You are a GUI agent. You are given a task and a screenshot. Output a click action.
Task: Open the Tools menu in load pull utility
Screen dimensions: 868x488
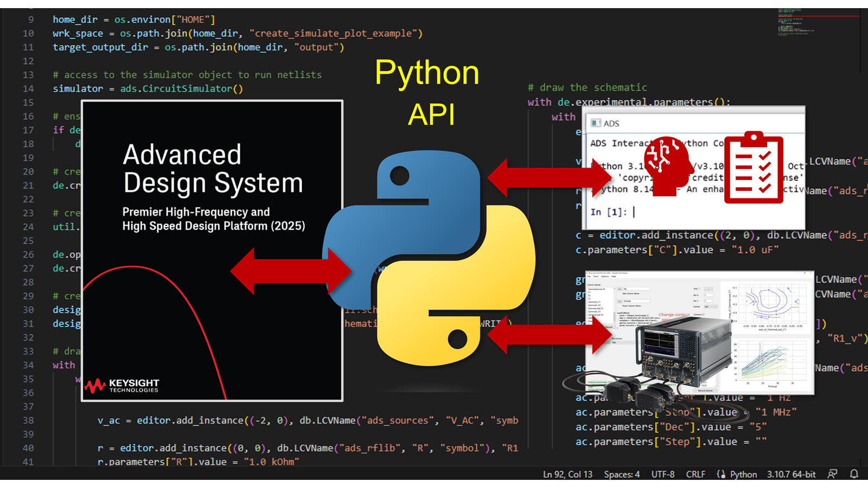coord(595,277)
